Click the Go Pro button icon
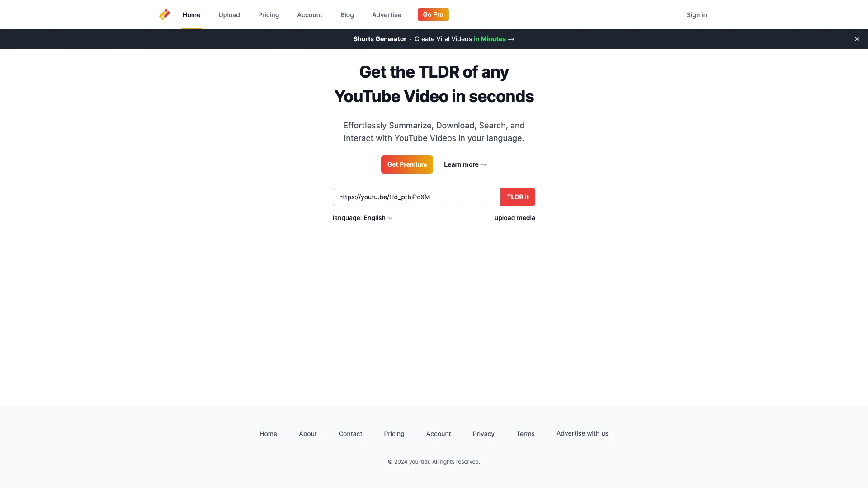 tap(433, 14)
